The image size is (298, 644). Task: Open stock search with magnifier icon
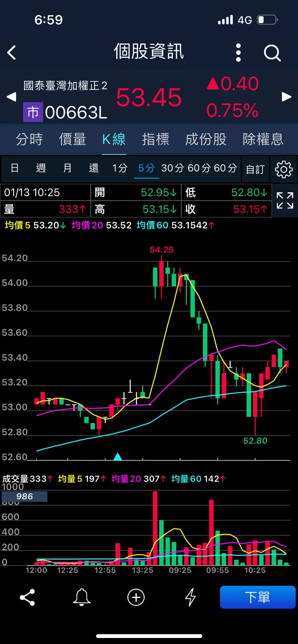(272, 53)
